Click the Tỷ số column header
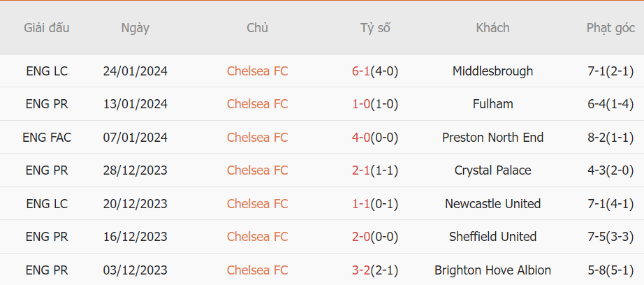This screenshot has width=644, height=285. pos(375,28)
